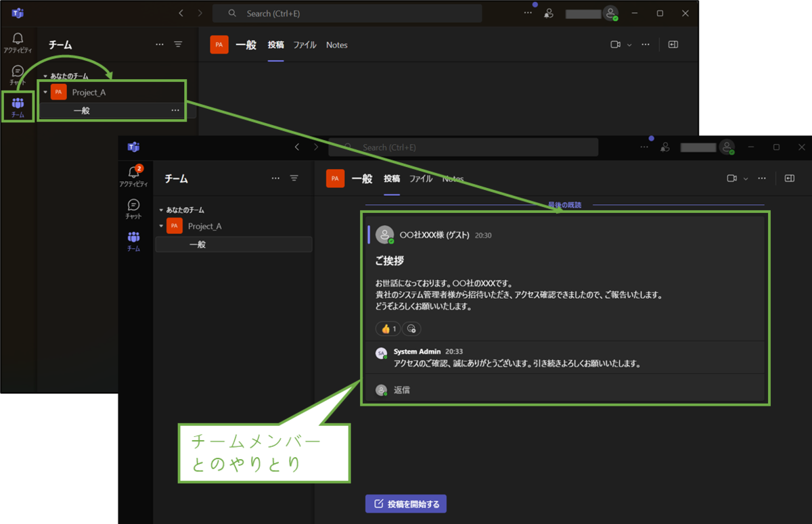Start a video meeting in the back window

tap(615, 45)
